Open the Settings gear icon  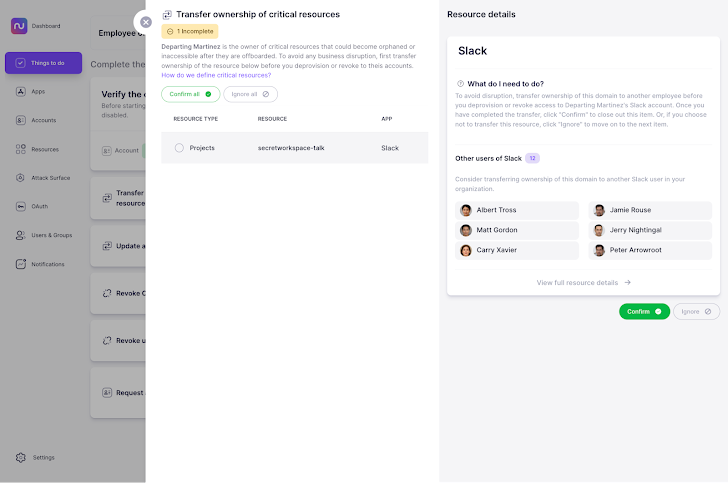[22, 457]
